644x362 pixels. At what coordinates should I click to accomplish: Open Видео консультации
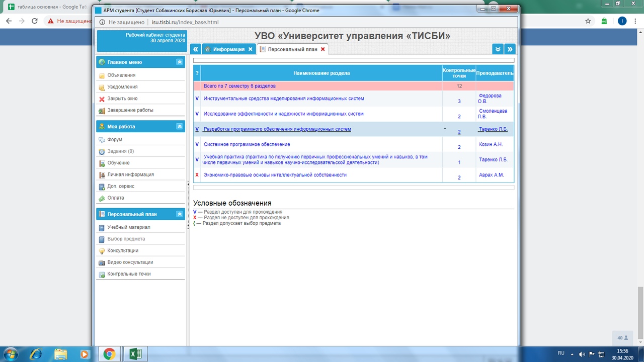tap(130, 262)
